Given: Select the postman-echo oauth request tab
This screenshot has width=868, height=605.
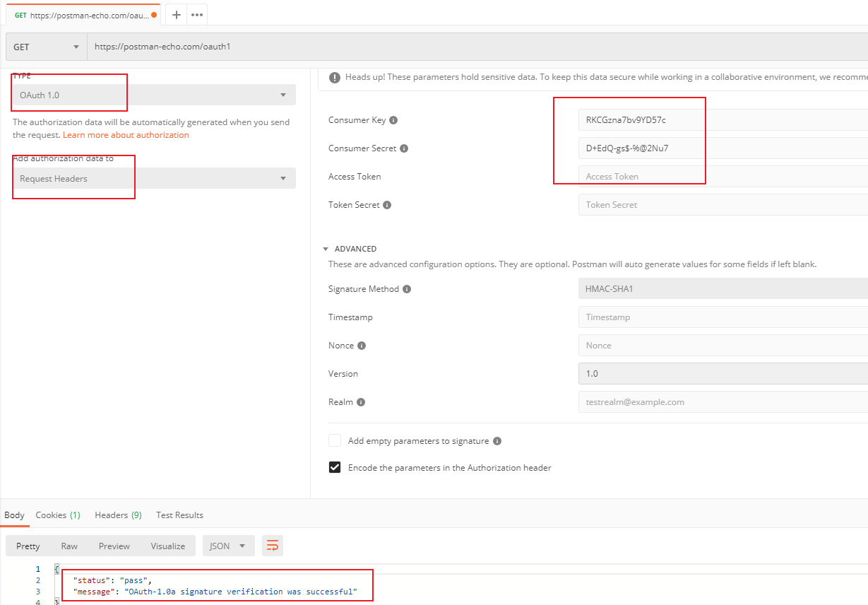Looking at the screenshot, I should 83,14.
